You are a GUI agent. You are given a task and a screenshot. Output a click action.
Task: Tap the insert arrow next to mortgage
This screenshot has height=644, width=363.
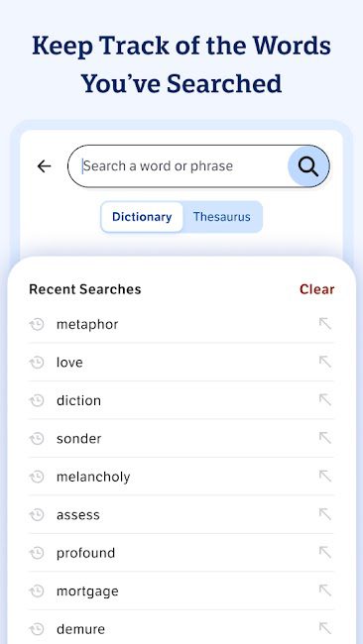(324, 590)
